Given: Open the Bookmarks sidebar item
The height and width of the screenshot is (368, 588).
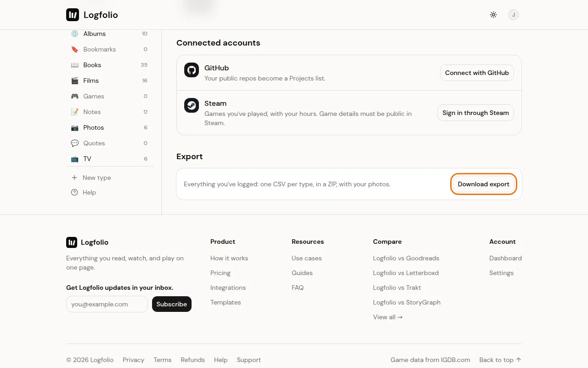Looking at the screenshot, I should coord(110,49).
